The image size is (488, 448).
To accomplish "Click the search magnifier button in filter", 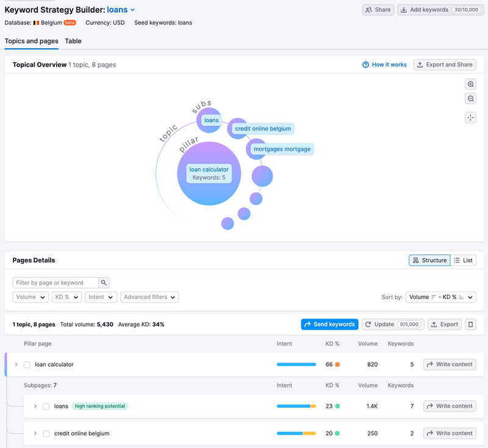I will [104, 283].
